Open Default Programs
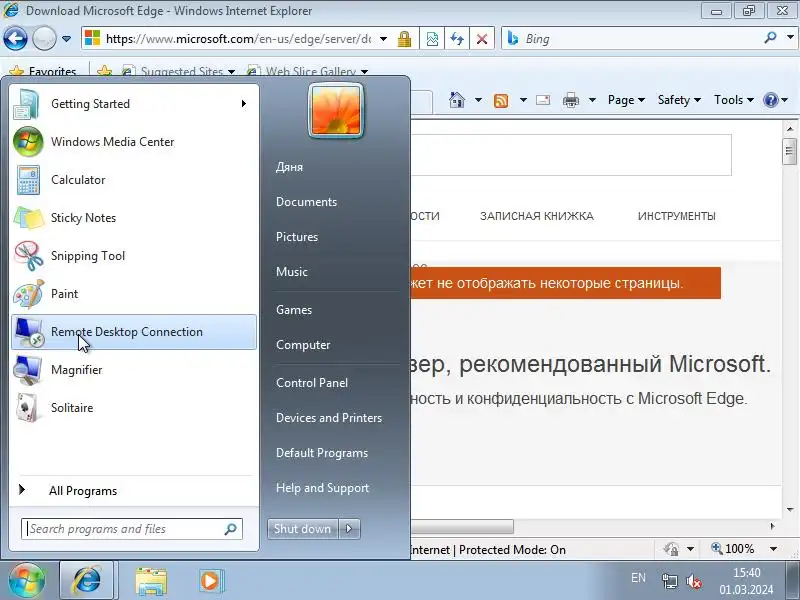The image size is (800, 600). tap(322, 453)
